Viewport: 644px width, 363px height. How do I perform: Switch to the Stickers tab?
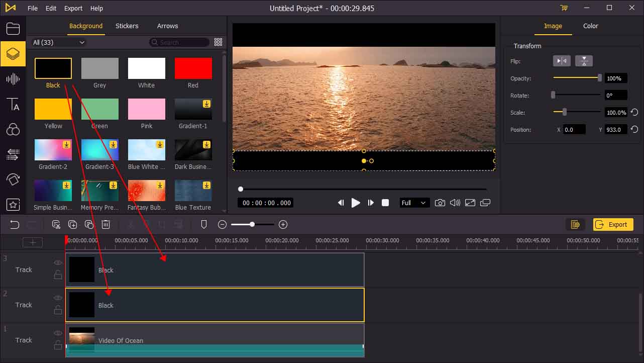(127, 26)
